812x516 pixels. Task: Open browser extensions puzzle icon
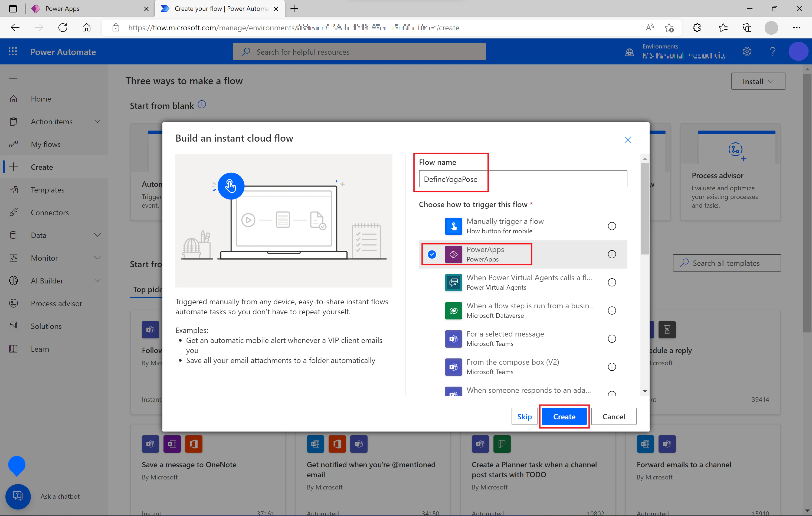click(697, 27)
